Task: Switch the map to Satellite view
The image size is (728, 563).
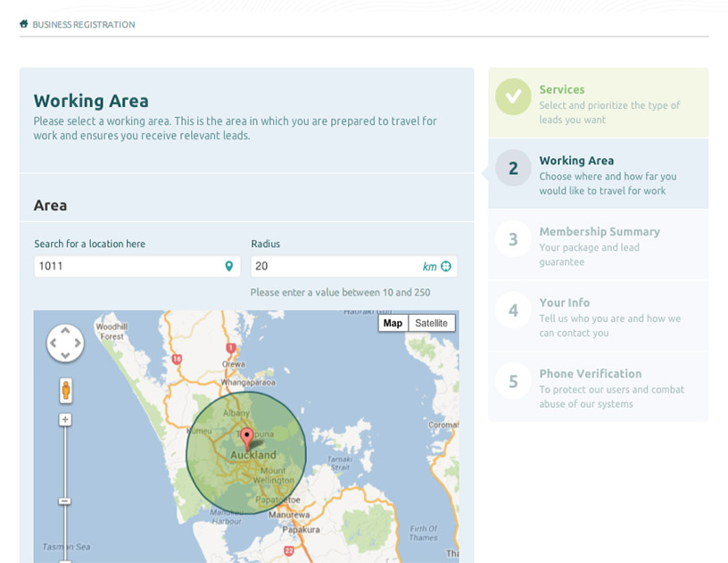Action: (431, 323)
